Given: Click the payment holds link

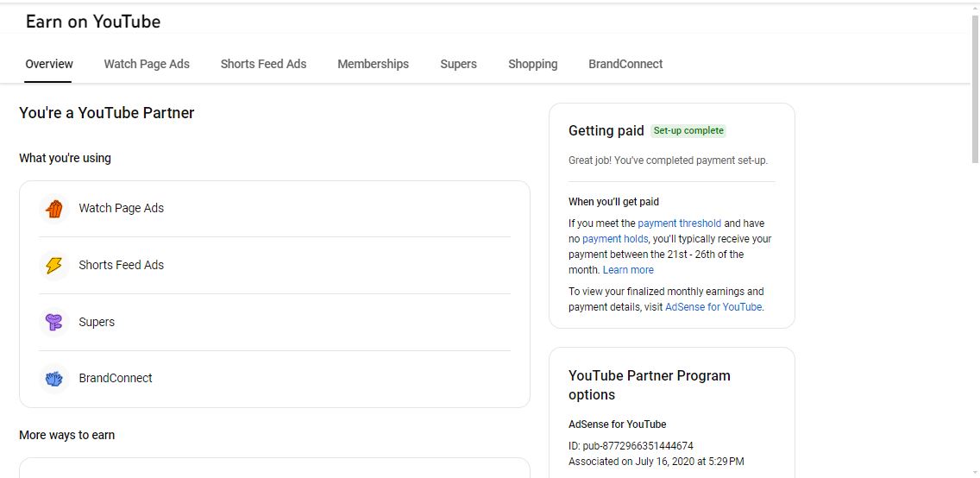Looking at the screenshot, I should pyautogui.click(x=614, y=239).
